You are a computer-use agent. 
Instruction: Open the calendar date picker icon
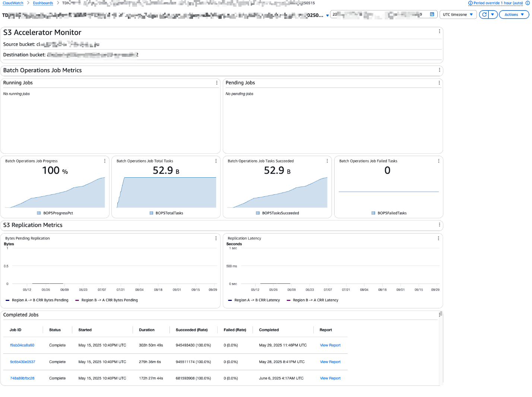point(432,15)
